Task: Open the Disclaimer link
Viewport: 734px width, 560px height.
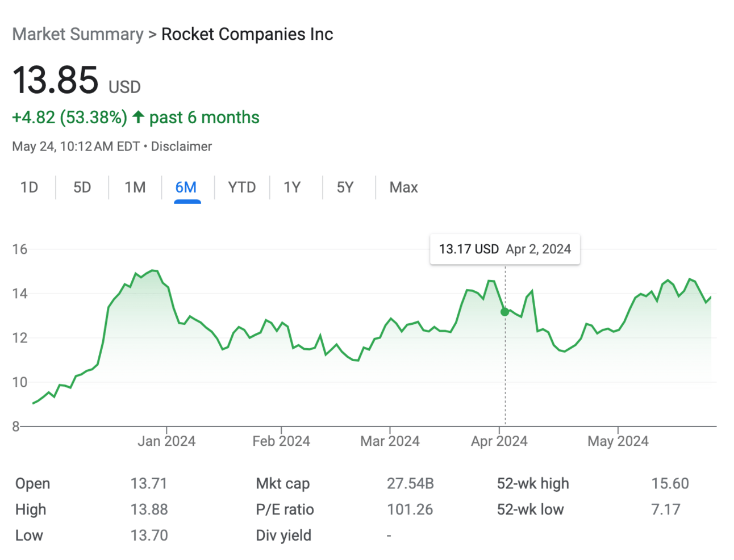Action: pyautogui.click(x=181, y=147)
